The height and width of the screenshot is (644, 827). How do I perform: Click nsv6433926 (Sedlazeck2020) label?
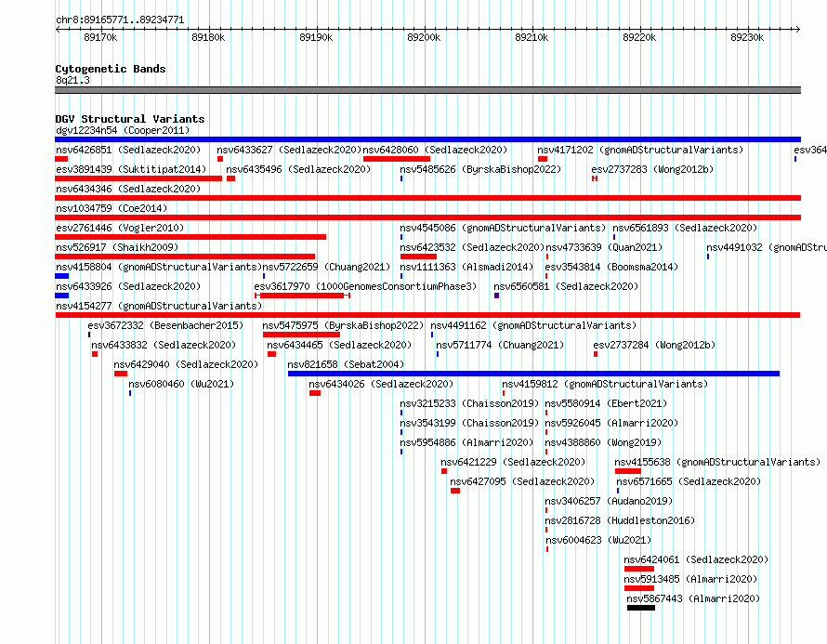[128, 286]
